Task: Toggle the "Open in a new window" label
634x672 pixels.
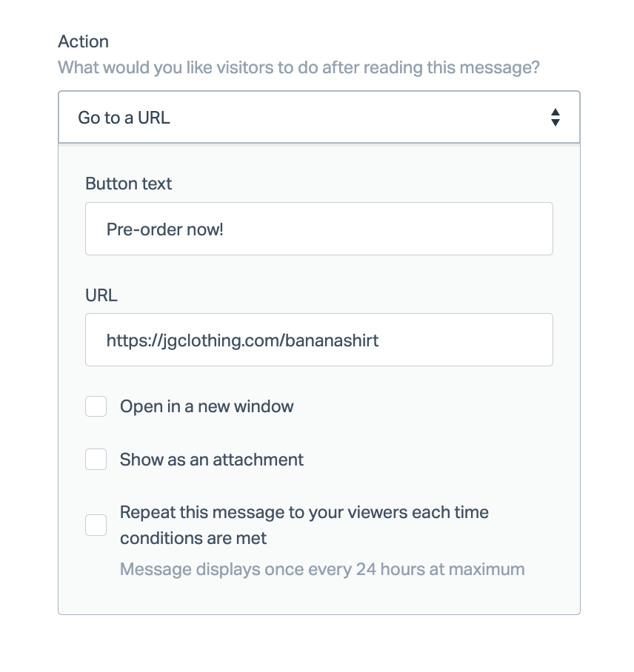Action: pyautogui.click(x=207, y=406)
